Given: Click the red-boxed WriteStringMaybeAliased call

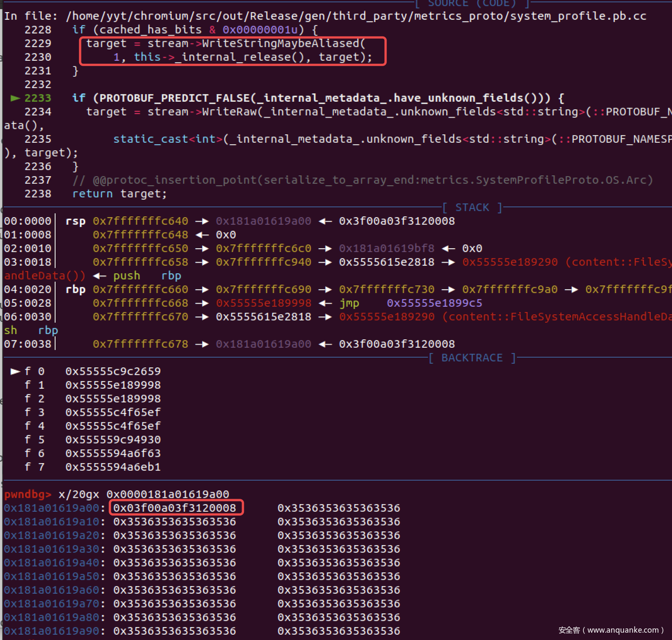Looking at the screenshot, I should (x=233, y=50).
